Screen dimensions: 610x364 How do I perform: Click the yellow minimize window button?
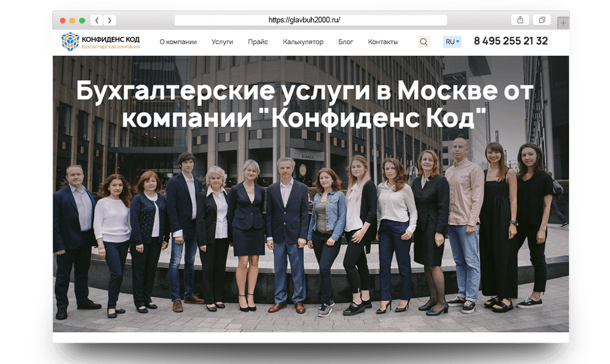72,21
